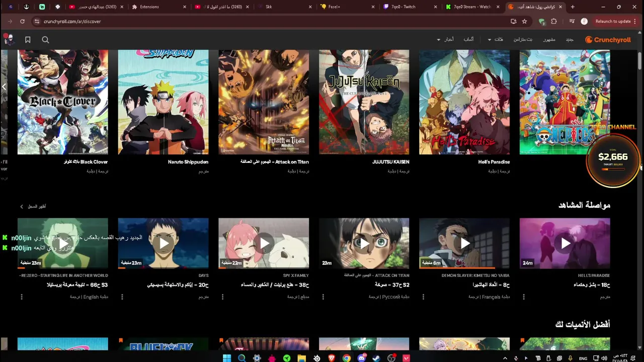Open more options for Hell's Paradise episode

(524, 297)
